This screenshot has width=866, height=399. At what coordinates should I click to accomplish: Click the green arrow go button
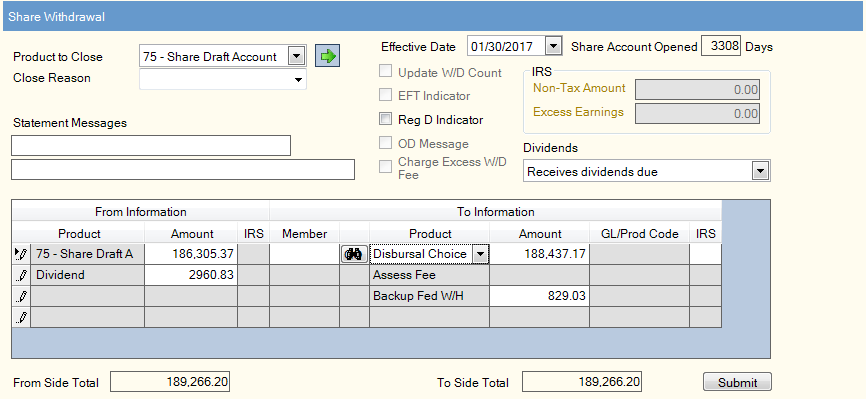(x=328, y=56)
